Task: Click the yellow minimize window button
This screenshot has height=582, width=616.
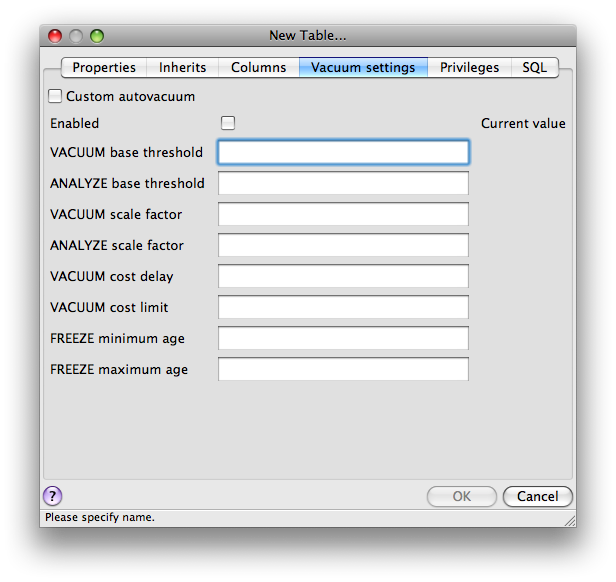Action: [x=76, y=36]
